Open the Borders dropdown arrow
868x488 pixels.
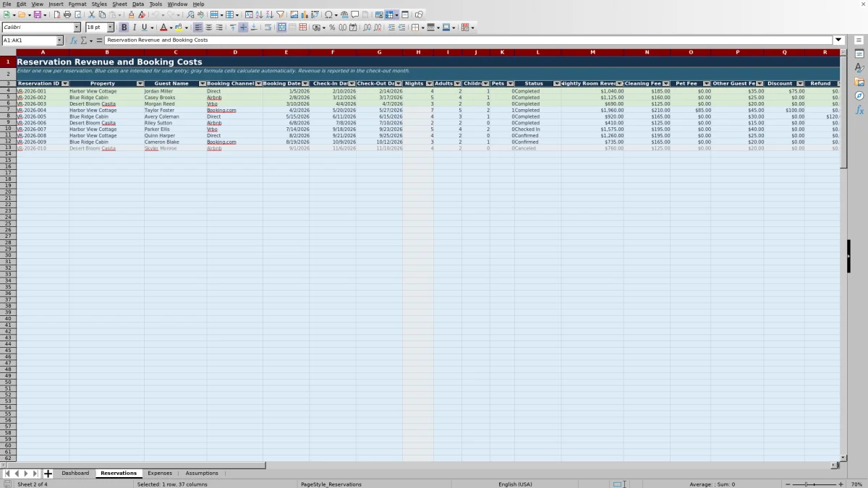(x=422, y=27)
